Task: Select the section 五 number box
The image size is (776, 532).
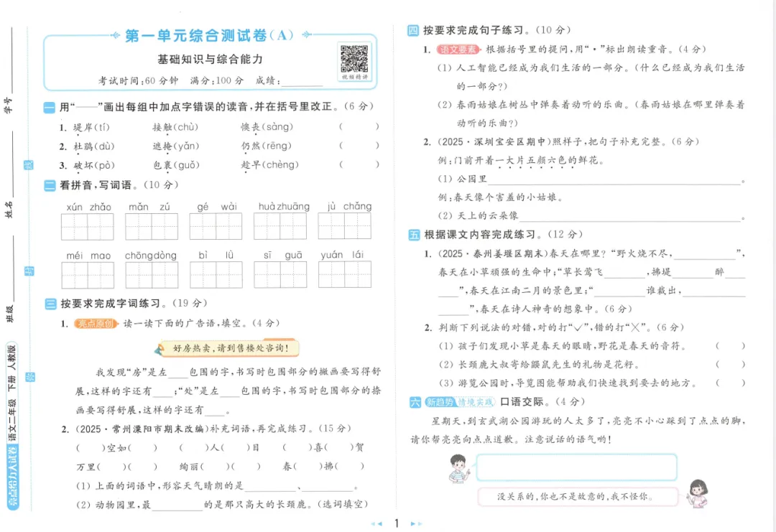Action: pyautogui.click(x=414, y=235)
